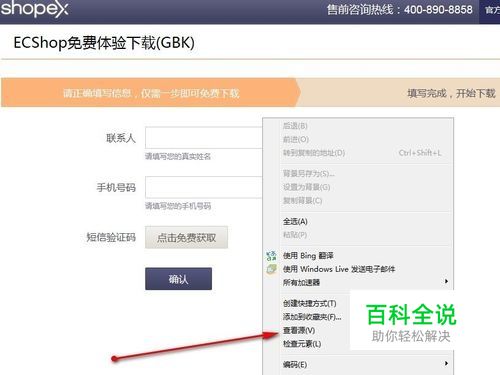500x375 pixels.
Task: Choose 使用 Bing 翻译 menu entry
Action: [x=308, y=256]
